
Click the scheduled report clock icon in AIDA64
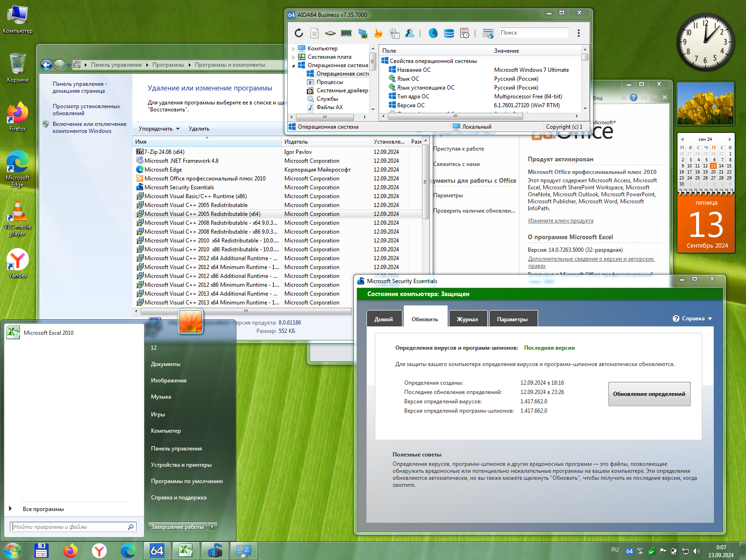[x=465, y=33]
